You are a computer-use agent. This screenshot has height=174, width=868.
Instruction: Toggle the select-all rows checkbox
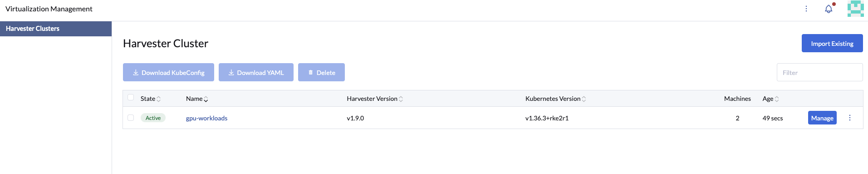coord(131,97)
